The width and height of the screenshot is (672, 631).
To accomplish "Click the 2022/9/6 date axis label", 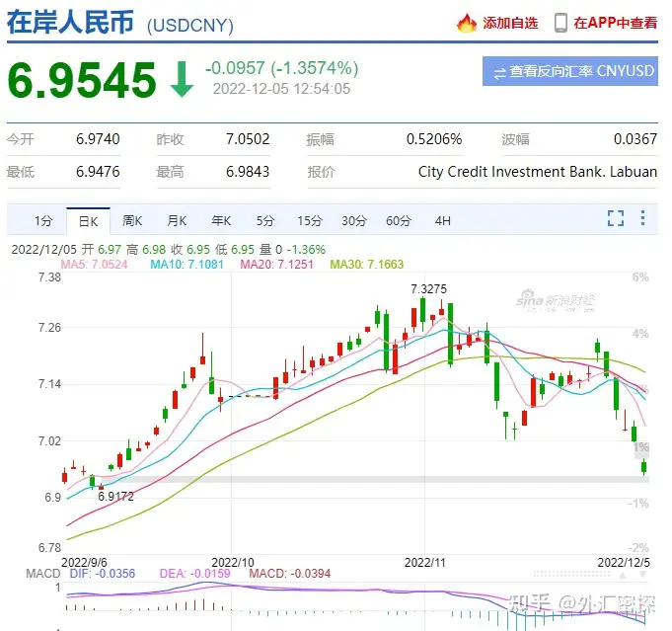I will [84, 562].
